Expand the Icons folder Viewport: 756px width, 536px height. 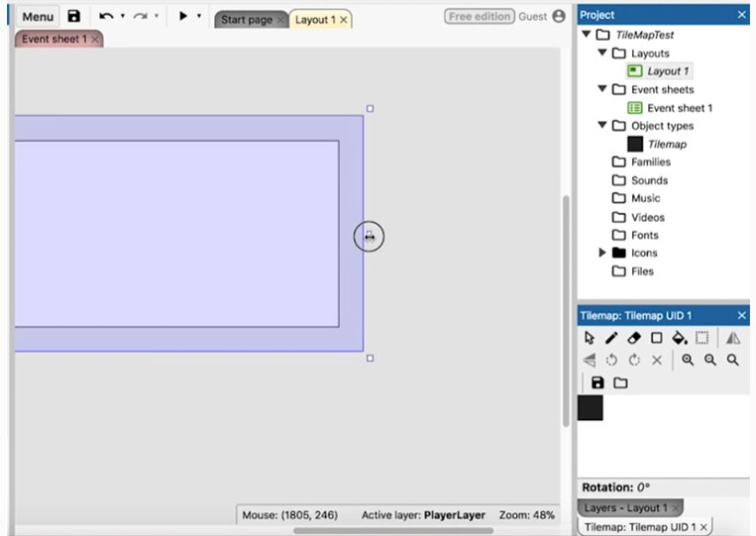[601, 252]
